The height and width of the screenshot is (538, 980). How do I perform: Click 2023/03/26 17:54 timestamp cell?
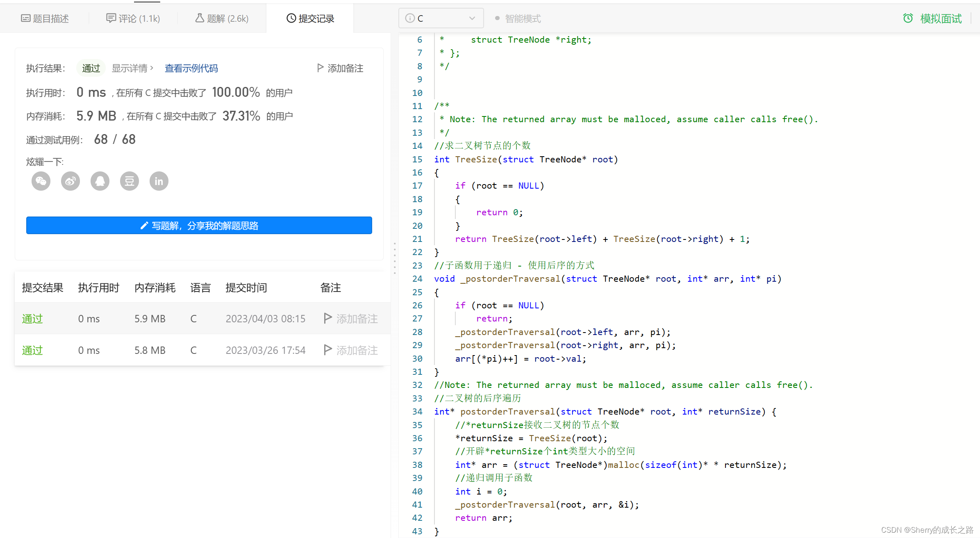point(266,350)
